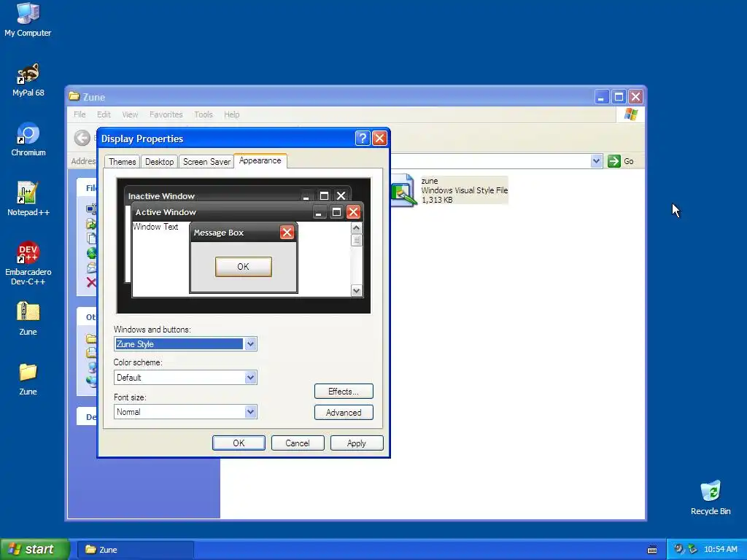
Task: Open My Computer desktop icon
Action: (28, 19)
